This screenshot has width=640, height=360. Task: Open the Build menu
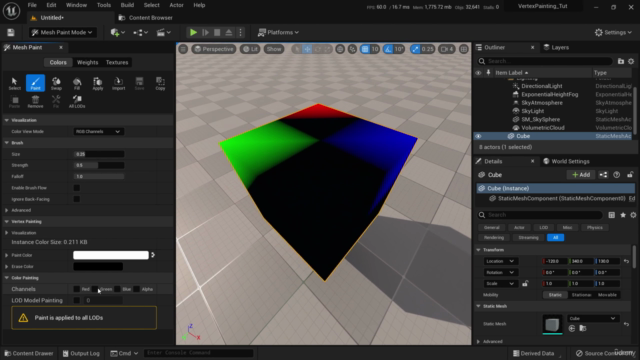[x=127, y=5]
